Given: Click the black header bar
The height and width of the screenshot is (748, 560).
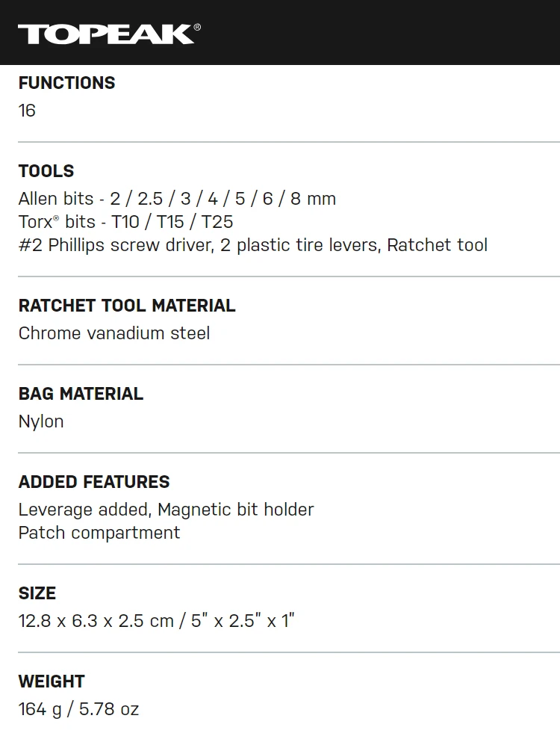Looking at the screenshot, I should (280, 32).
